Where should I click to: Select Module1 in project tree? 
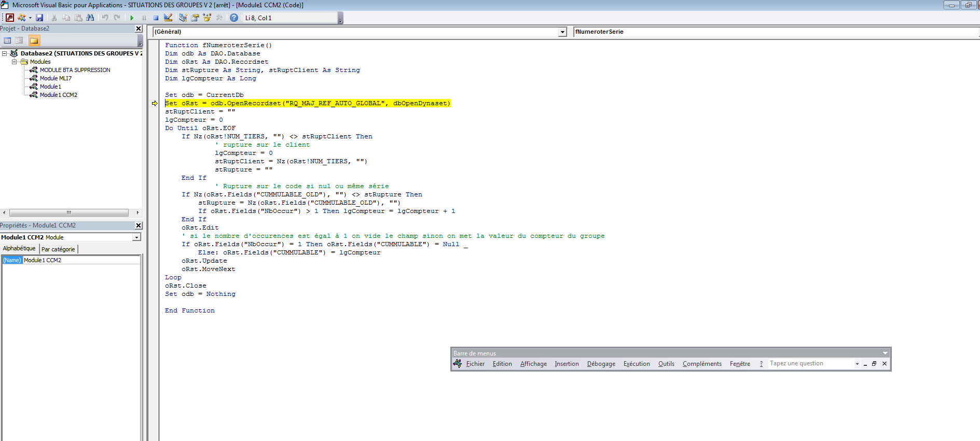point(50,87)
